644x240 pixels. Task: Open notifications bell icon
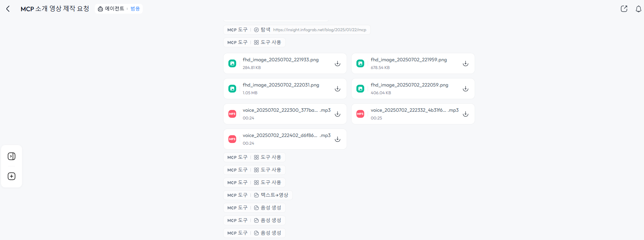(x=638, y=9)
